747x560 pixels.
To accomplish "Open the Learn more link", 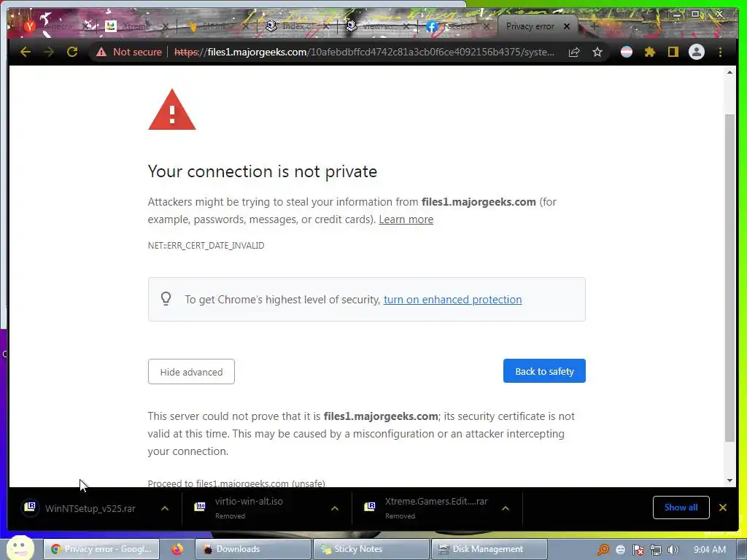I will point(406,219).
